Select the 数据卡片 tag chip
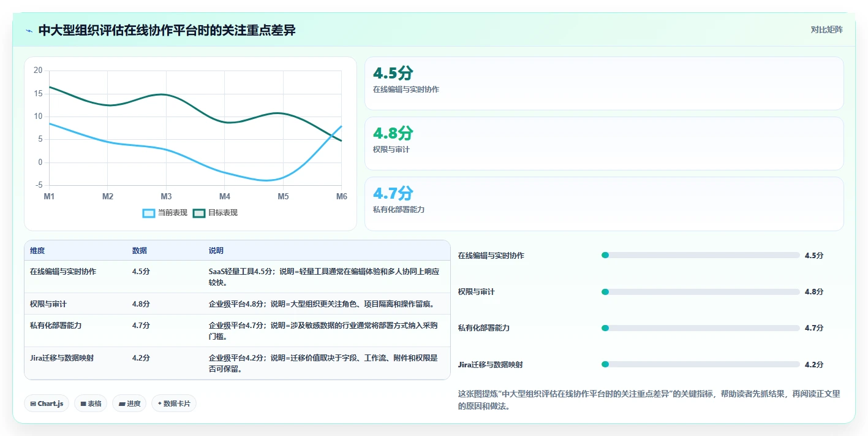The height and width of the screenshot is (436, 868). click(174, 403)
